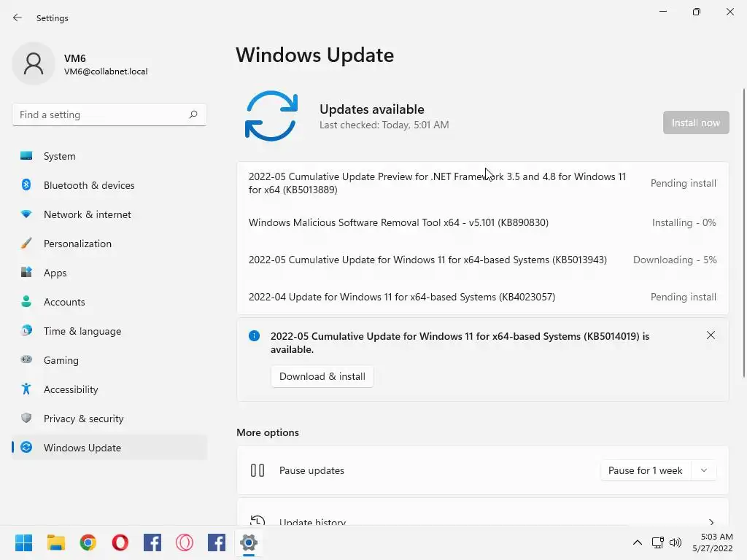Open the first Facebook taskbar icon
Image resolution: width=747 pixels, height=560 pixels.
[x=152, y=542]
